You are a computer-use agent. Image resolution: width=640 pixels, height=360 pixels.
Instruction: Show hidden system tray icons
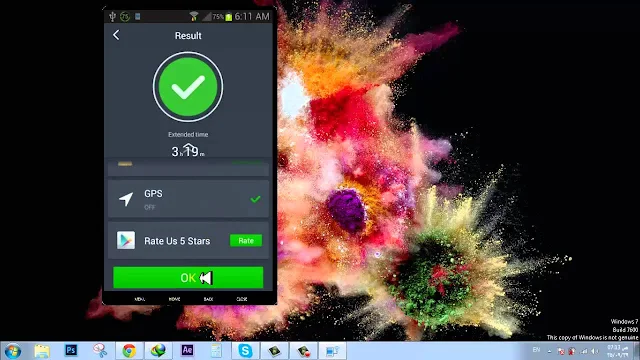click(549, 351)
